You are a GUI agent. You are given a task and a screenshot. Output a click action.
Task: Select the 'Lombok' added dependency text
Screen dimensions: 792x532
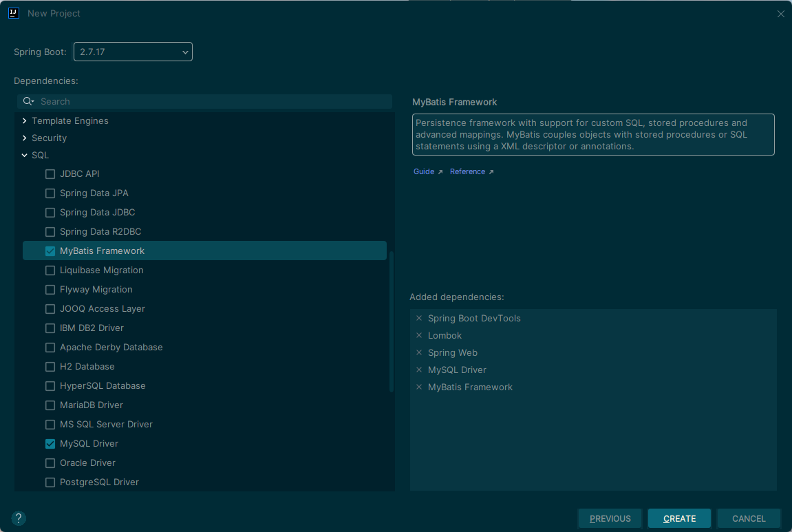[445, 335]
